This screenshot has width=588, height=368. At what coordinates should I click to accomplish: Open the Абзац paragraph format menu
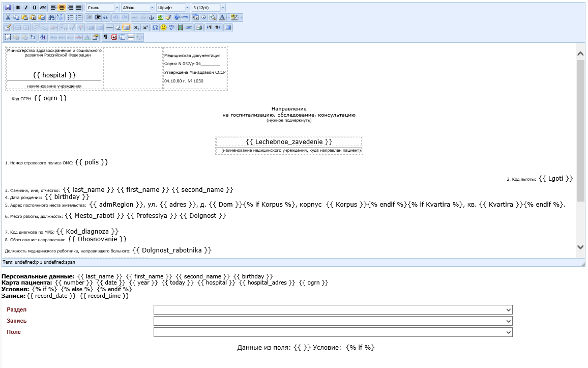(x=138, y=8)
